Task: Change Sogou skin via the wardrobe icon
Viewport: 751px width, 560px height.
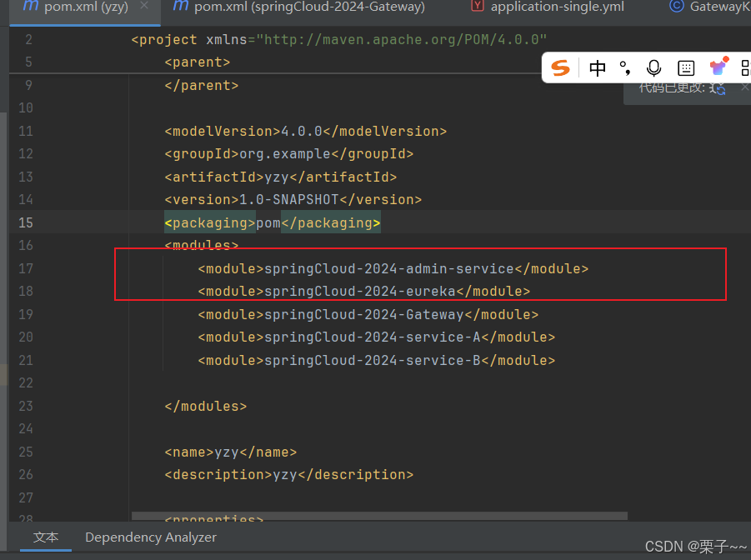Action: point(718,68)
